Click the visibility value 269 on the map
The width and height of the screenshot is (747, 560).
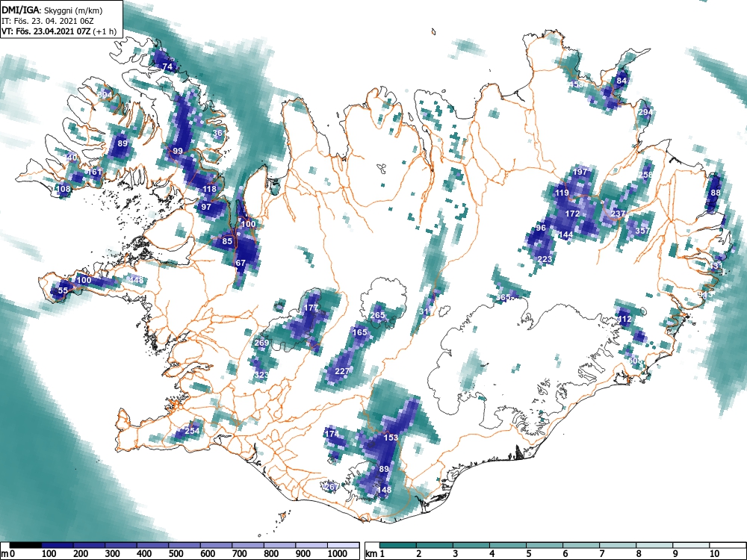[x=261, y=343]
